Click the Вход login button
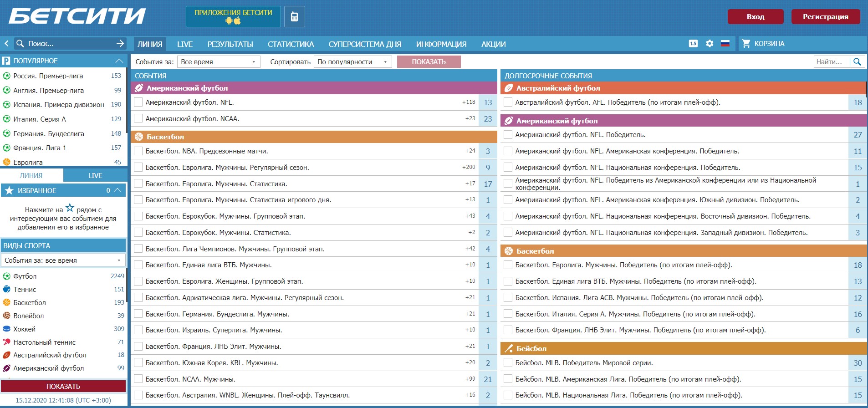 tap(756, 16)
